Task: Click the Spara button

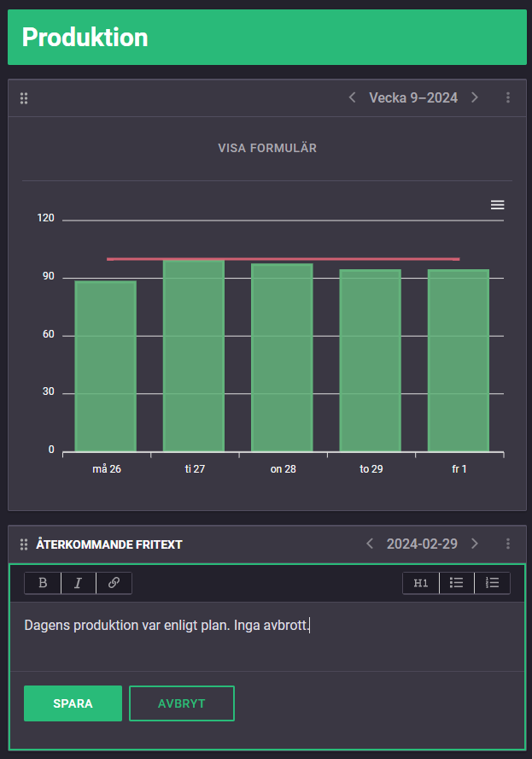Action: [73, 703]
